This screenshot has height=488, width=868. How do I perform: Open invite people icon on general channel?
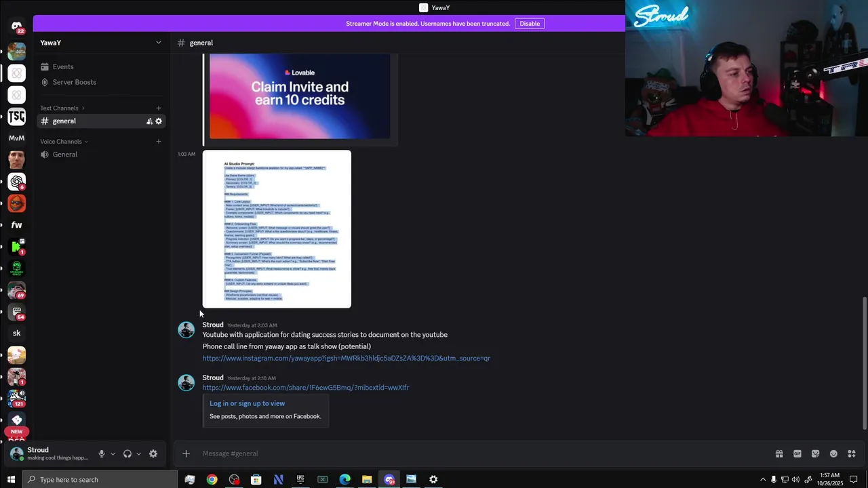[x=149, y=121]
